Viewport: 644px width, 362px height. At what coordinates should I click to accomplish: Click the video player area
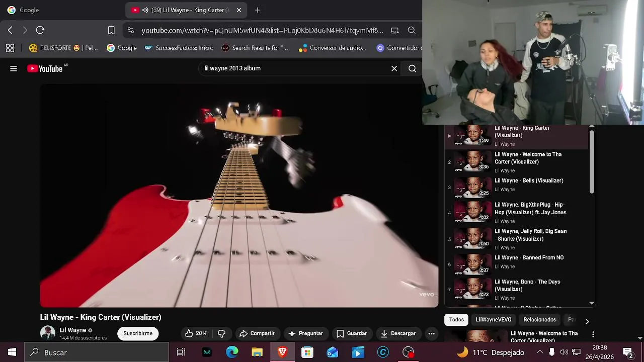[239, 196]
